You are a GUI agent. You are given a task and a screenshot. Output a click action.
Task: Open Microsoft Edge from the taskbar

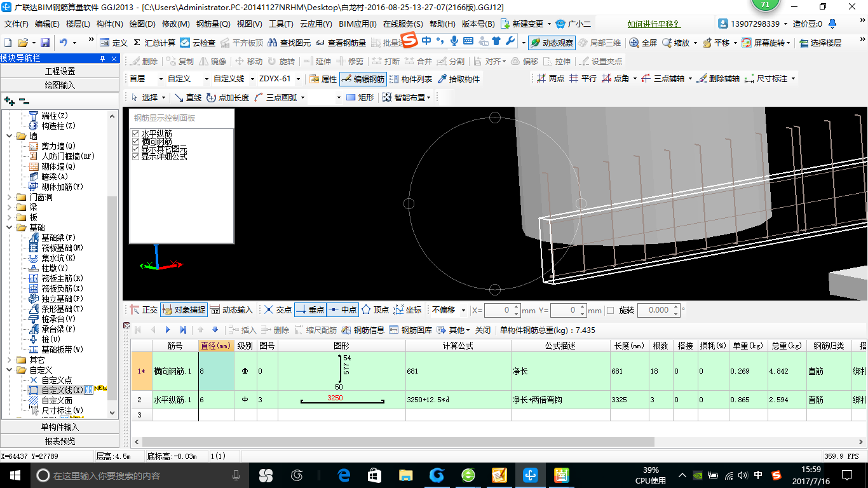click(344, 475)
